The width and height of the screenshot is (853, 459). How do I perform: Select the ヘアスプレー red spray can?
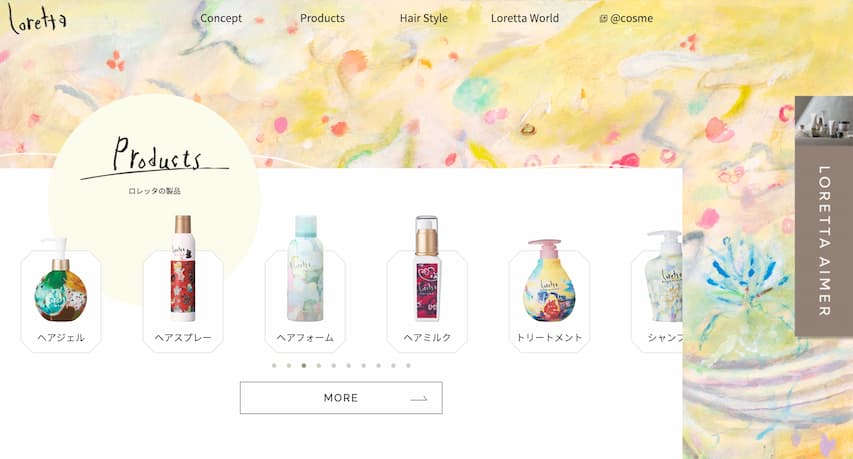tap(183, 269)
